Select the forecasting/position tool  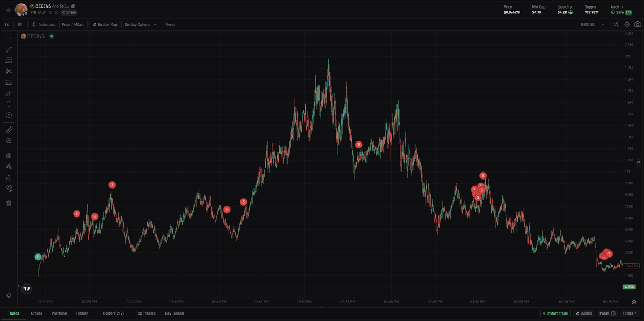point(9,82)
